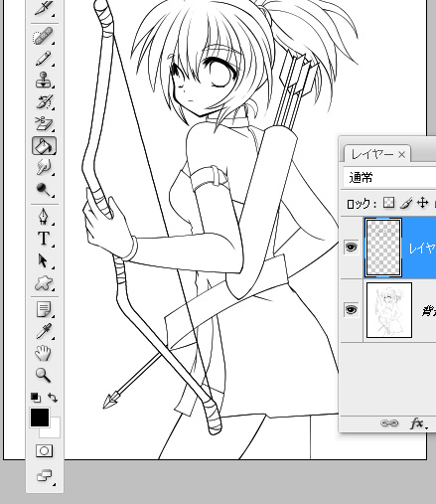436x504 pixels.
Task: Select the Eyedropper tool
Action: (44, 331)
